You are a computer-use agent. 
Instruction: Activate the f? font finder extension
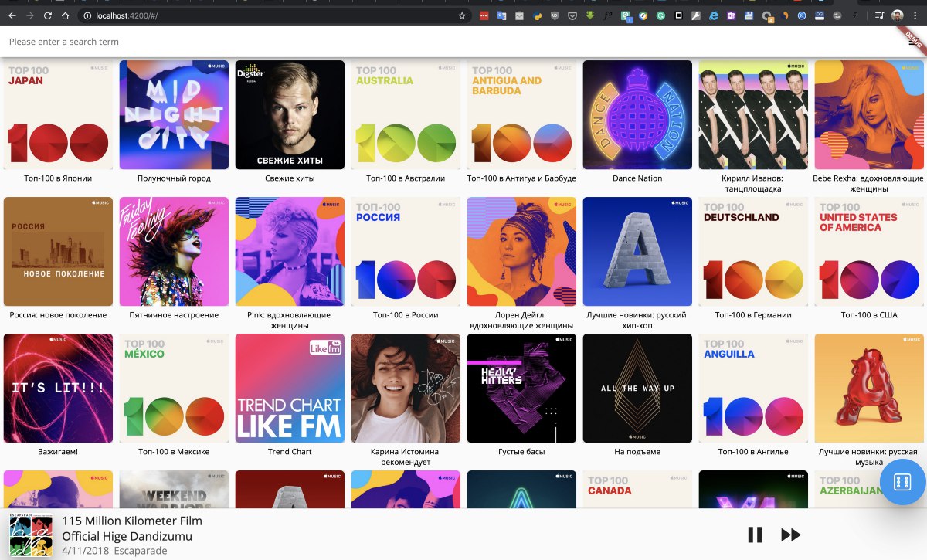tap(608, 15)
